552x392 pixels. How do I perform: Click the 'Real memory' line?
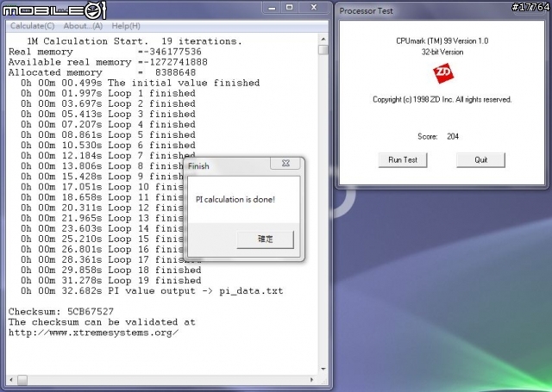click(105, 52)
